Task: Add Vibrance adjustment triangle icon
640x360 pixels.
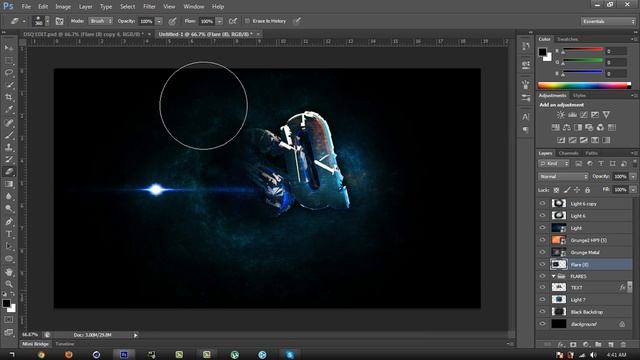Action: coord(606,115)
